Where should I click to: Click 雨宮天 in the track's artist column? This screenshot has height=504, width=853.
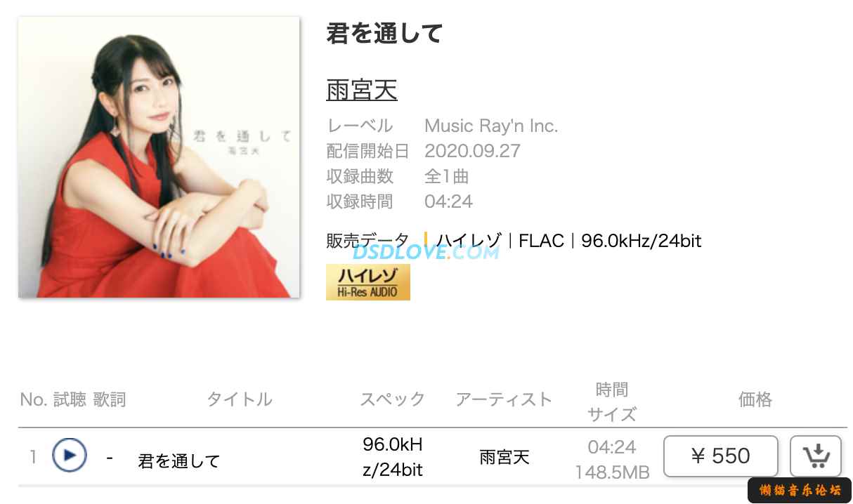pyautogui.click(x=504, y=458)
